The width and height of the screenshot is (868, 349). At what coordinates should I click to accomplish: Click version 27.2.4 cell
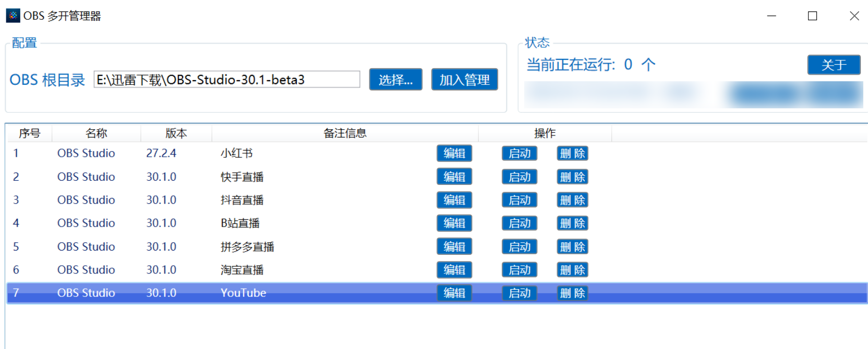[x=161, y=153]
